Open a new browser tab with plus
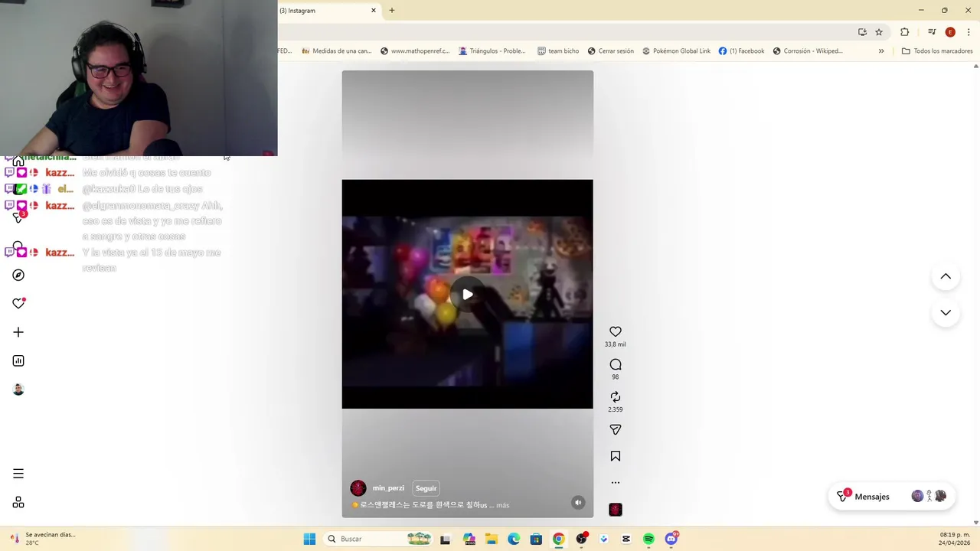The width and height of the screenshot is (980, 551). click(x=392, y=11)
